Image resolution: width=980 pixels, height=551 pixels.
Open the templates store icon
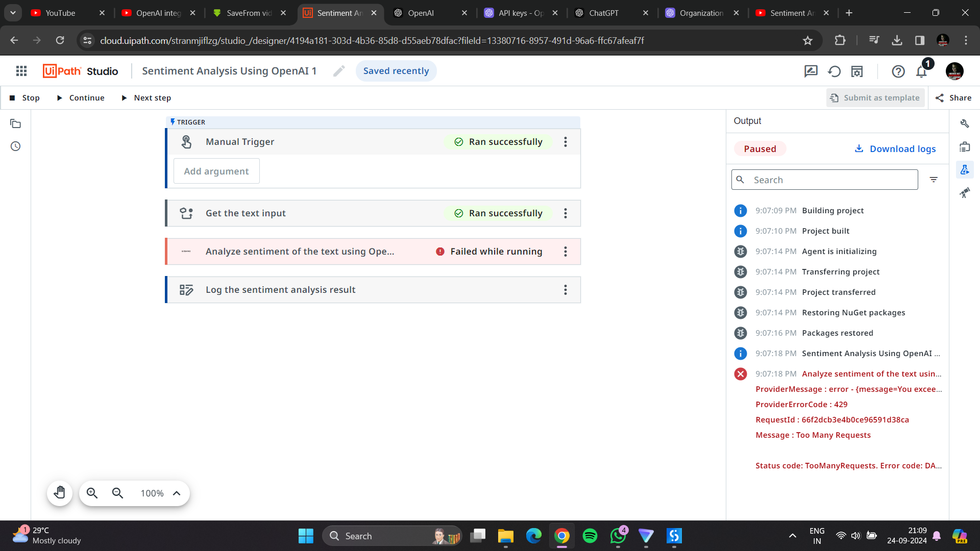coord(857,71)
